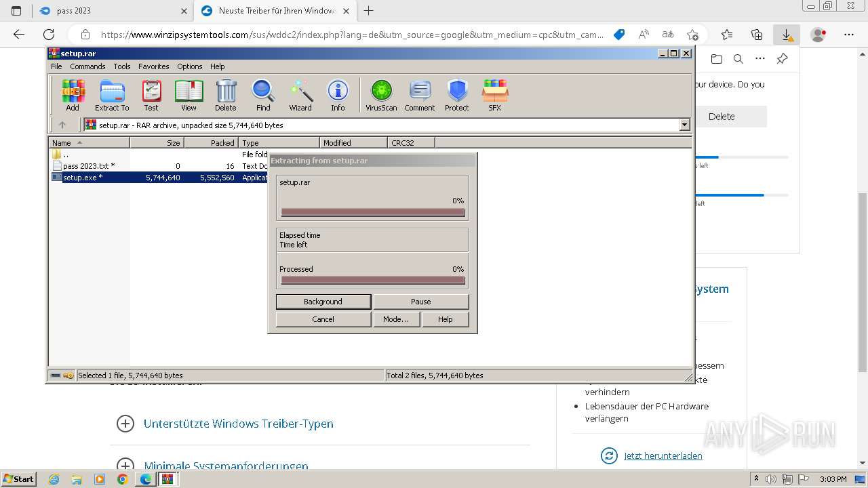Click Edge browser back arrow
Image resolution: width=868 pixels, height=488 pixels.
coord(19,35)
